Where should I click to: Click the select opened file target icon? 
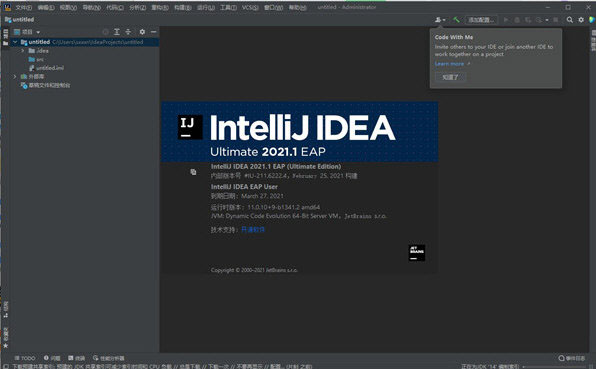click(105, 32)
